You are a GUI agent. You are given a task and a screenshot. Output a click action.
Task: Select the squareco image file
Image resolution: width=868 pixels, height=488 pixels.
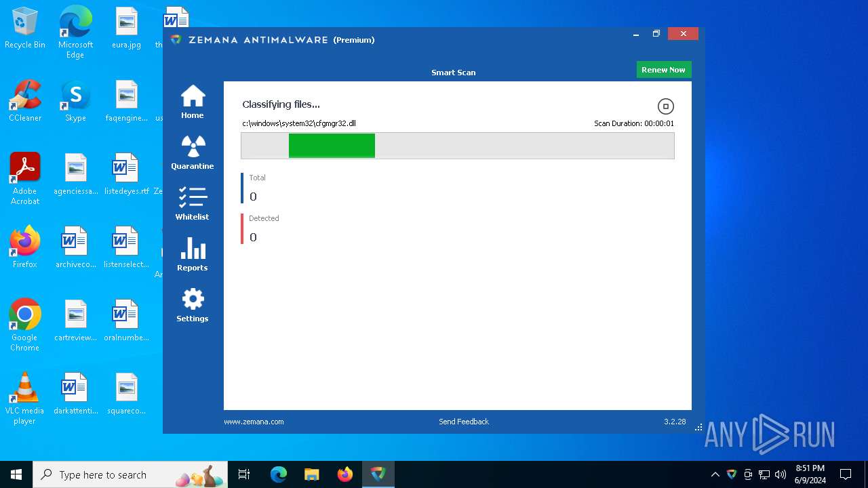(x=126, y=394)
